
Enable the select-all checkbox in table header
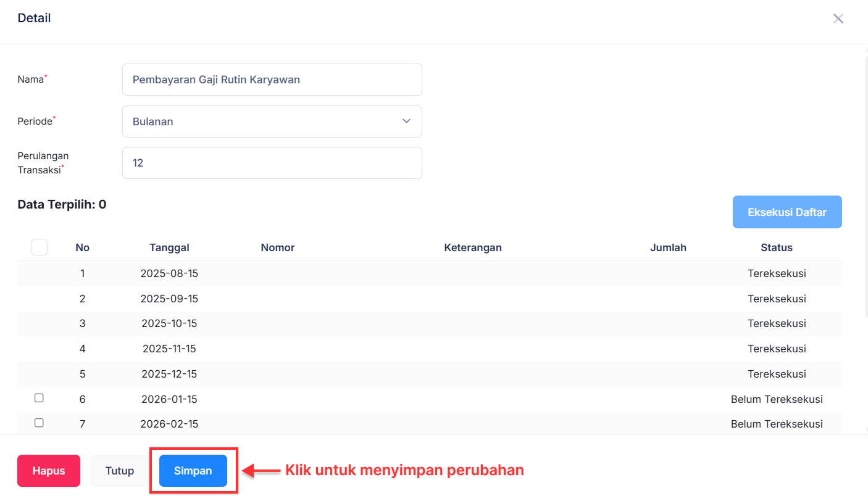(39, 247)
